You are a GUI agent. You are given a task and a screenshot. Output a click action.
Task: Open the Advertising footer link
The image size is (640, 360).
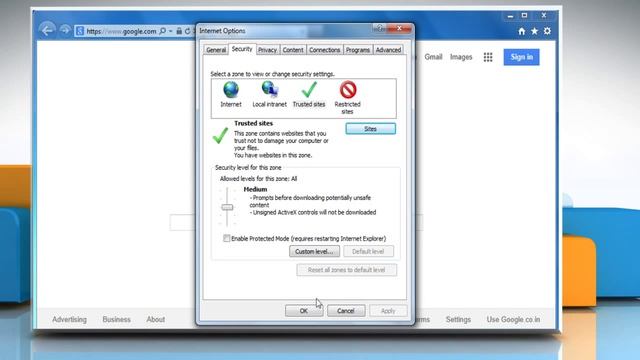(69, 319)
